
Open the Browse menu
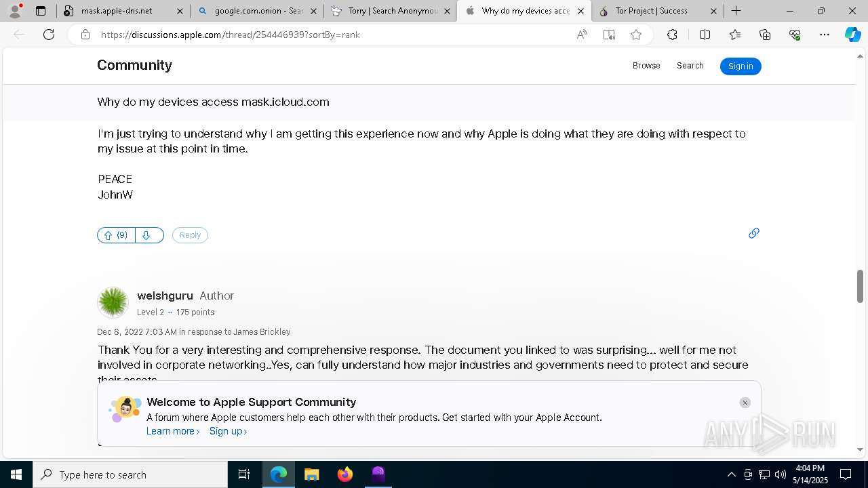point(646,66)
